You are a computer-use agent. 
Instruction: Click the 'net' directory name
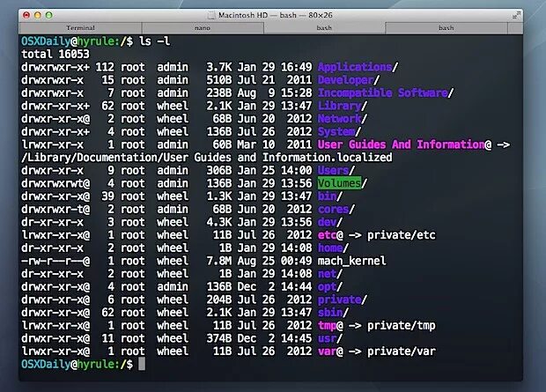(x=327, y=273)
